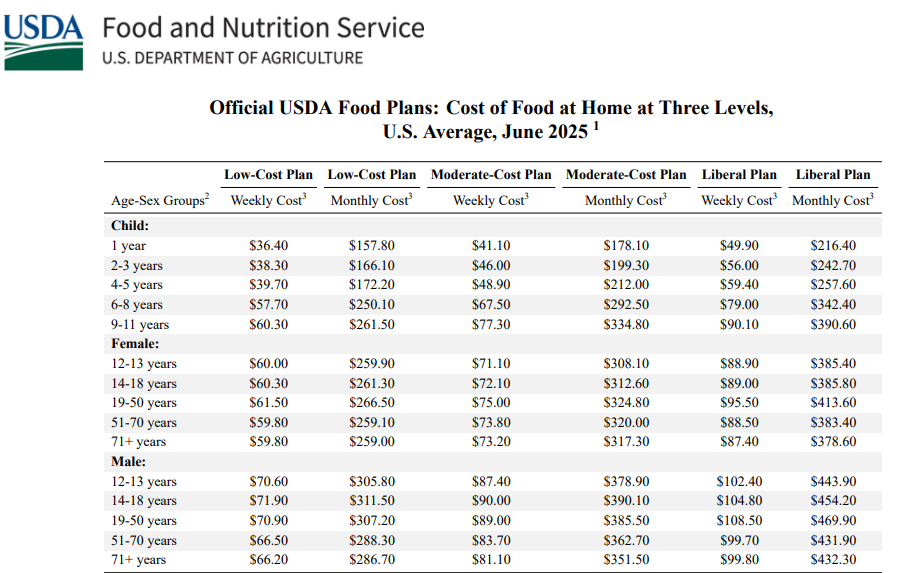Viewport: 922px width, 573px height.
Task: Click the $75.00 table cell
Action: (490, 403)
